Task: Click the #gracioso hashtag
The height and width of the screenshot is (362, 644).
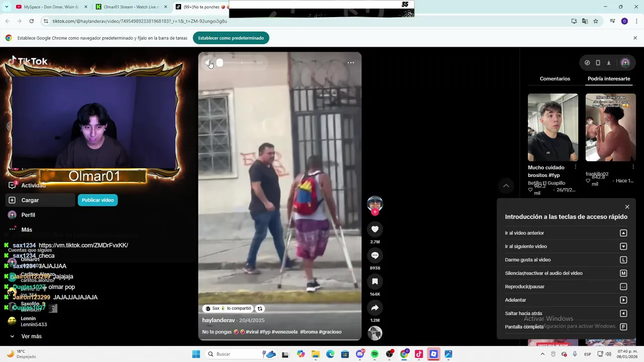Action: tap(331, 332)
